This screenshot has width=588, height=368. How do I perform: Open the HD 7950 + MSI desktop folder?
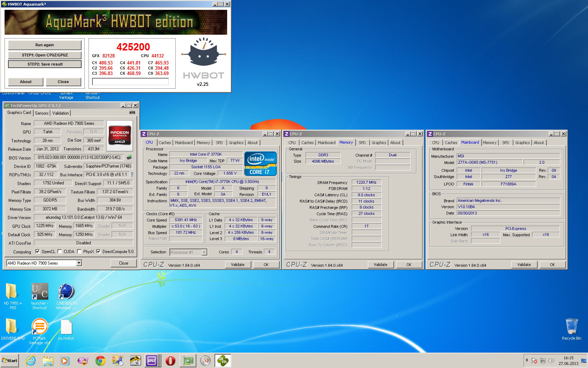tap(13, 297)
